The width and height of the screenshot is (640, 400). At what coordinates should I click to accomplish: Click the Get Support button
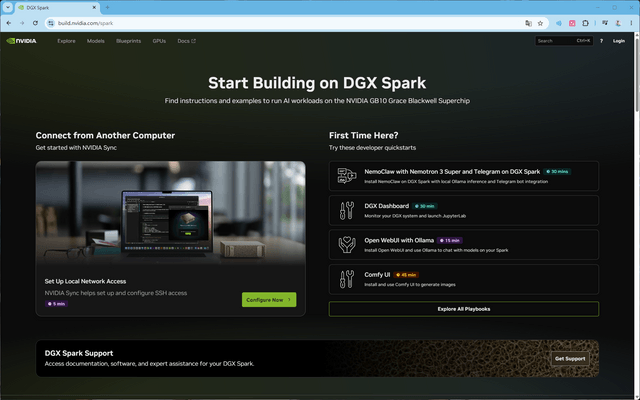click(570, 359)
